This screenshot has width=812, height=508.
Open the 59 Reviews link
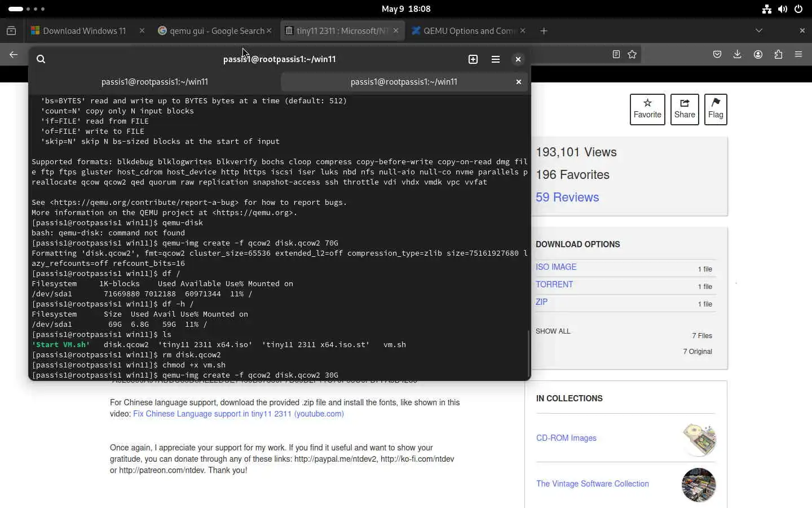point(567,198)
